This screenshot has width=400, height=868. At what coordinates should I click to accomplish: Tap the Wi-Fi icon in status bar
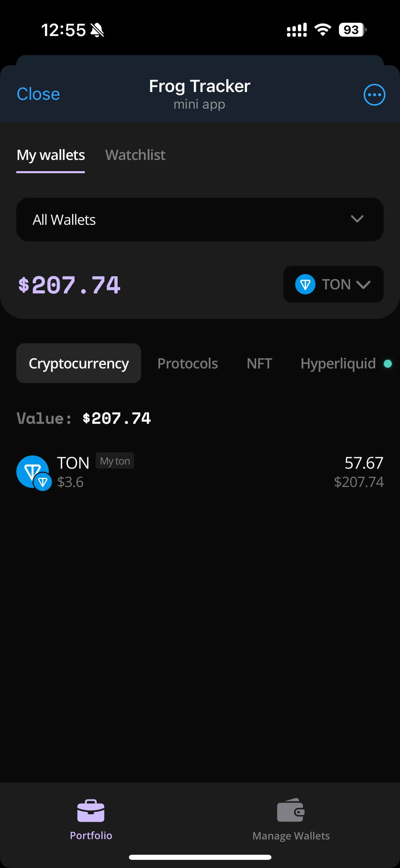tap(323, 30)
